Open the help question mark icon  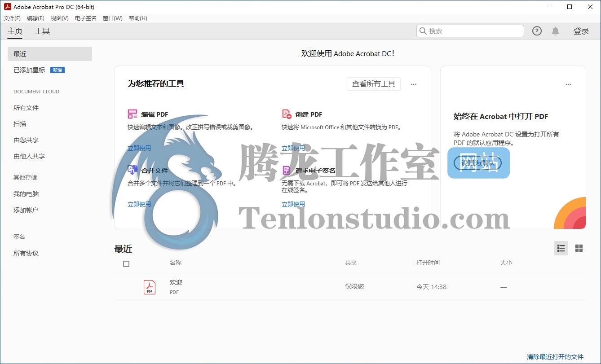coord(537,31)
